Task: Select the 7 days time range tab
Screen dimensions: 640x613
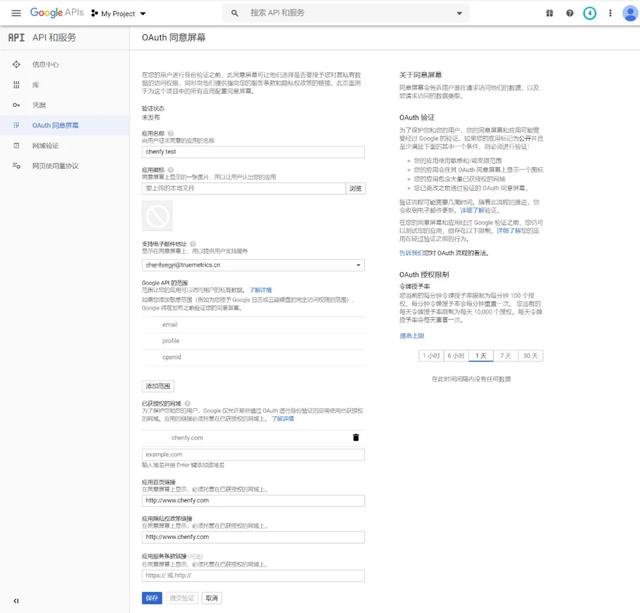Action: (506, 356)
